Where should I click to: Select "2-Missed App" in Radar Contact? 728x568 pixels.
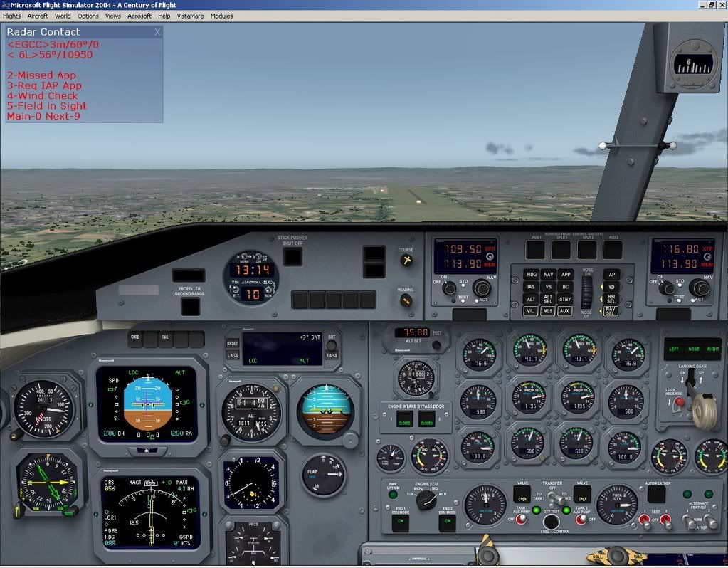point(41,75)
